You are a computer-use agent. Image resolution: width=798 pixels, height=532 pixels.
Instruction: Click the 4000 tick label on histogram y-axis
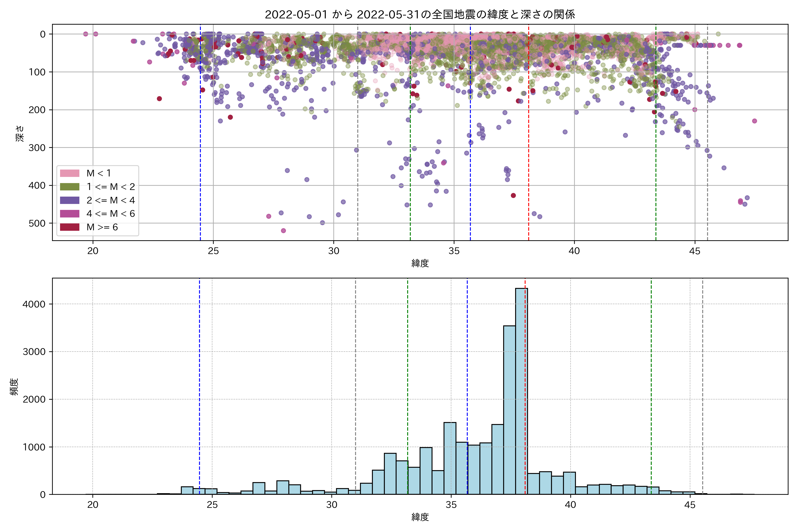click(x=34, y=304)
